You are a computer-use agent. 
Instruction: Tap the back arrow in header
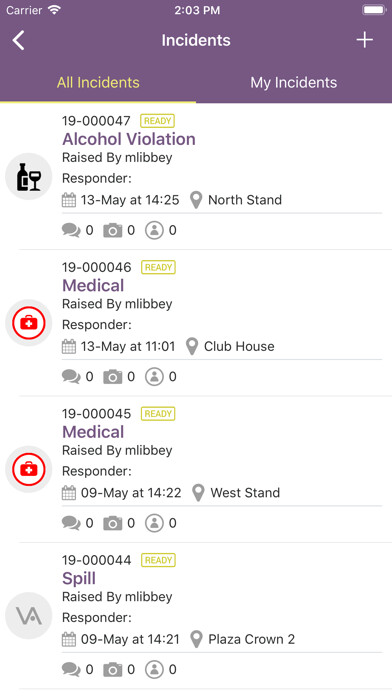tap(19, 40)
